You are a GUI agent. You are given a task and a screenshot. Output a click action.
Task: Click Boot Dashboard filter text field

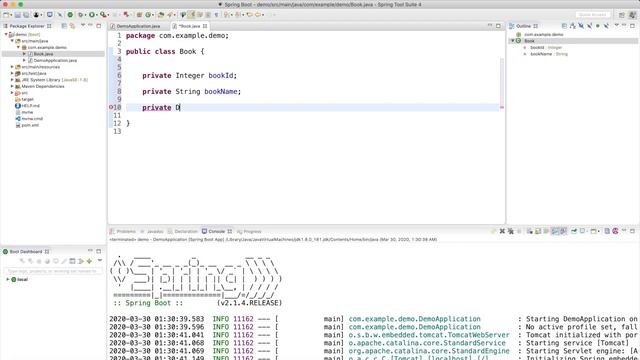pyautogui.click(x=52, y=271)
